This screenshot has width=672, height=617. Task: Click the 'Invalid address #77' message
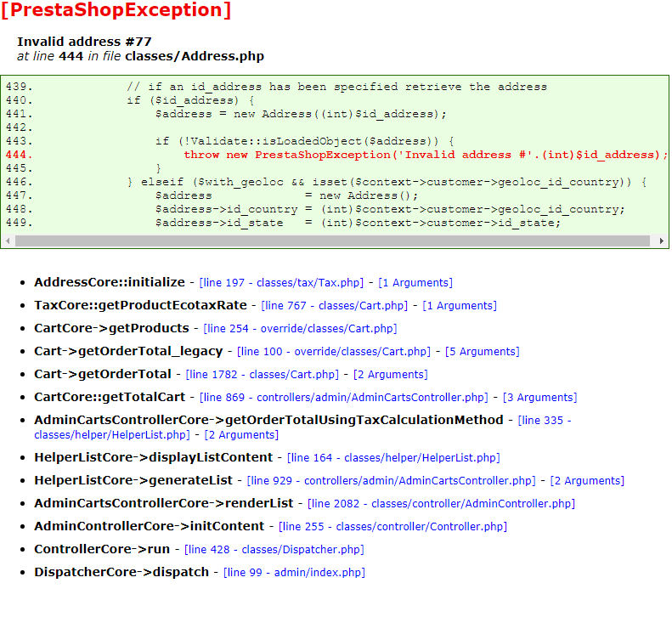tap(84, 42)
